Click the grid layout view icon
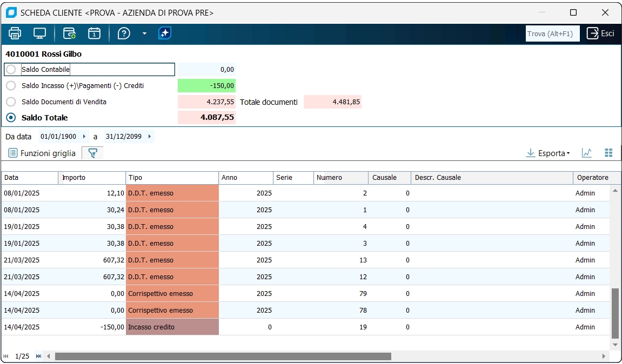This screenshot has height=364, width=622. pos(608,153)
